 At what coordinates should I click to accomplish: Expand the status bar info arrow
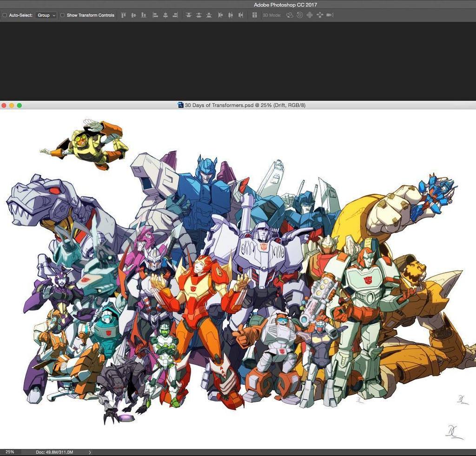[90, 452]
